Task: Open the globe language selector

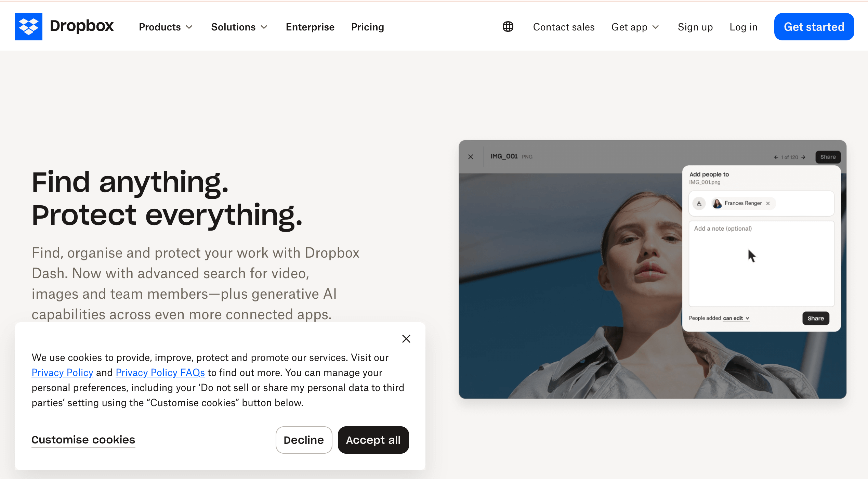Action: coord(508,27)
